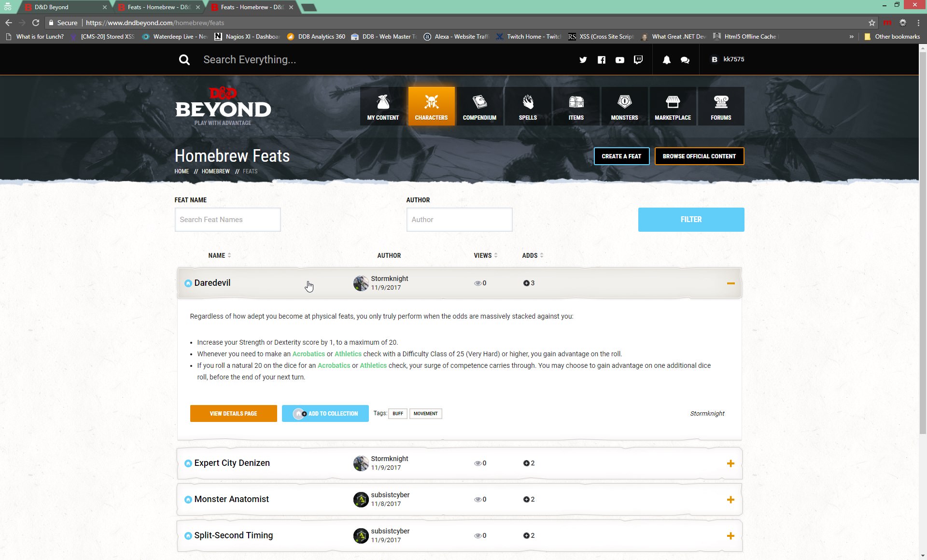Open the kk7575 user menu
927x560 pixels.
[728, 59]
